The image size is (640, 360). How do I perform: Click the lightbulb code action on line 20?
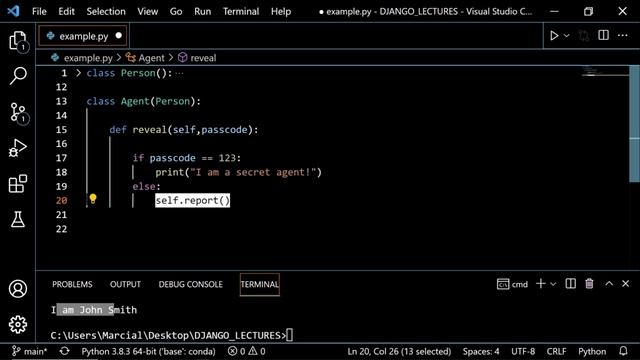coord(93,199)
